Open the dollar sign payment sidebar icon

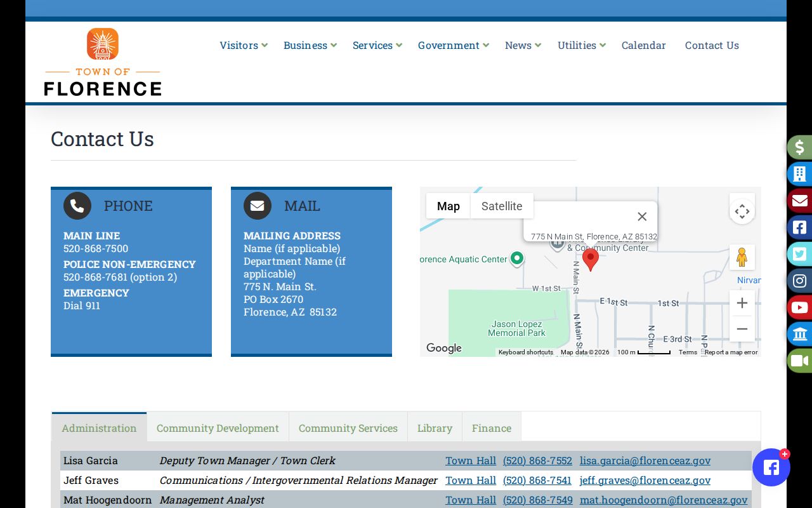coord(800,147)
